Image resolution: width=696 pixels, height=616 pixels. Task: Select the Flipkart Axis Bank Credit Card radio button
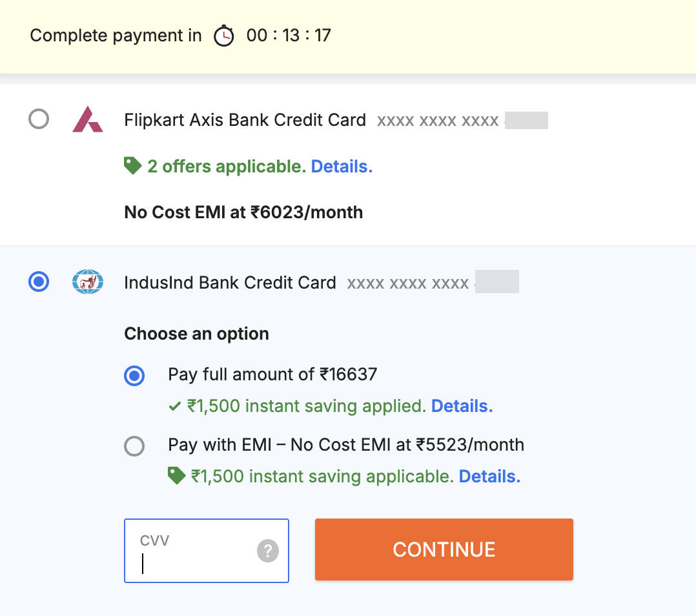click(39, 119)
